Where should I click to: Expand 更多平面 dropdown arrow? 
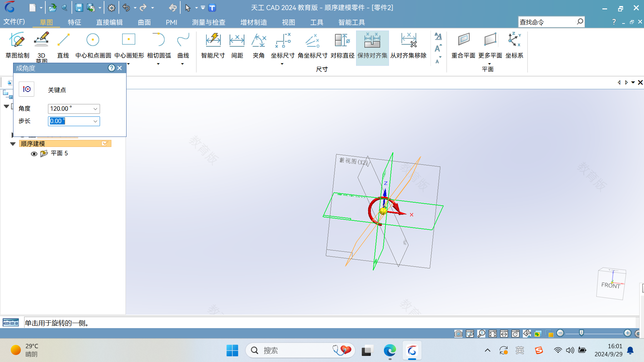490,64
